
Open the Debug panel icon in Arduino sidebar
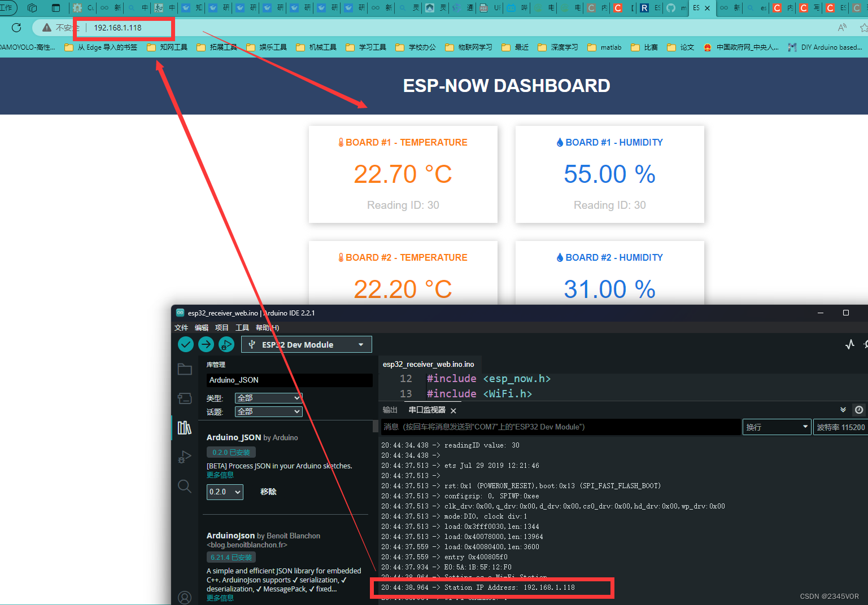click(185, 457)
